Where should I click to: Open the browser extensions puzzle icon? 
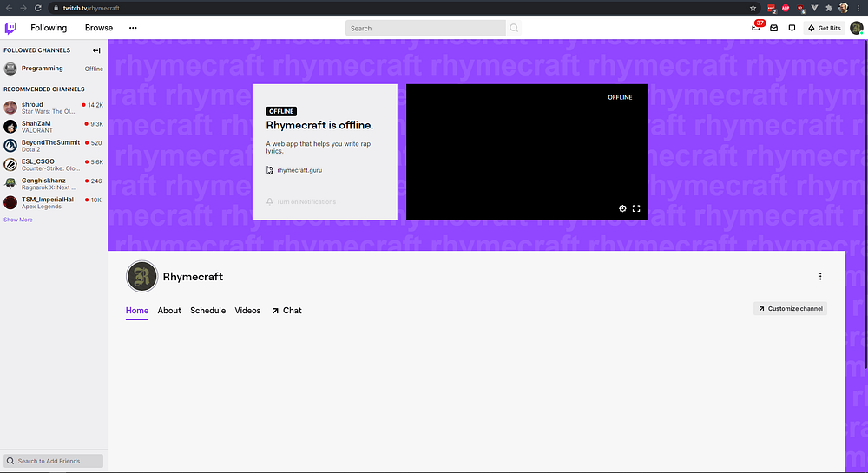tap(829, 8)
